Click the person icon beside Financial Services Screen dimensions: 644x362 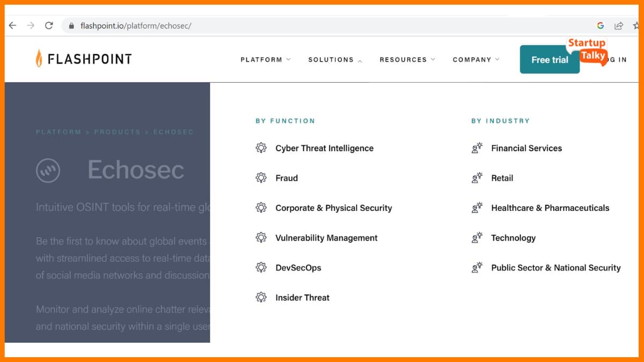coord(477,148)
